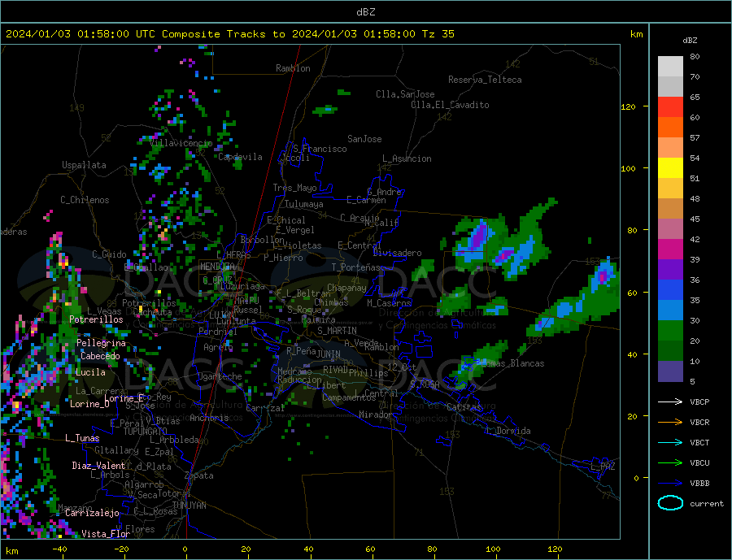Click the blue VBBB arrow legend symbol
This screenshot has height=560, width=732.
click(x=670, y=484)
